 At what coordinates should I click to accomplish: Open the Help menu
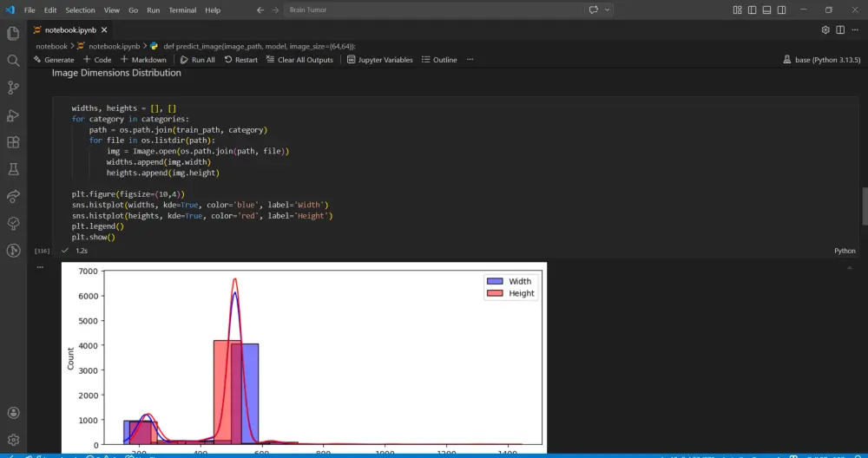coord(213,10)
